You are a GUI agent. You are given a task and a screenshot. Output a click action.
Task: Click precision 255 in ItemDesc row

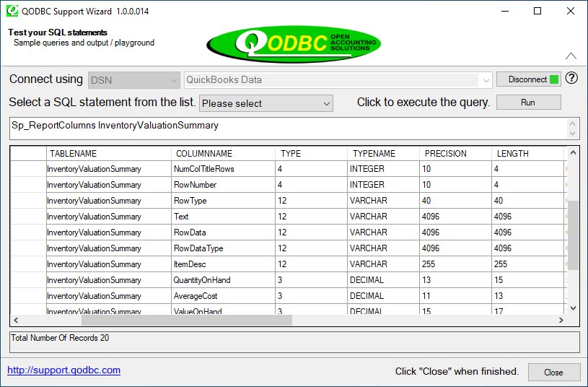(455, 264)
